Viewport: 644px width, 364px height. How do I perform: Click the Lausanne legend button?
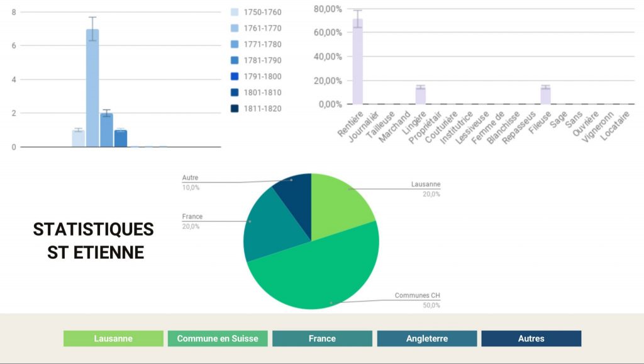[113, 339]
